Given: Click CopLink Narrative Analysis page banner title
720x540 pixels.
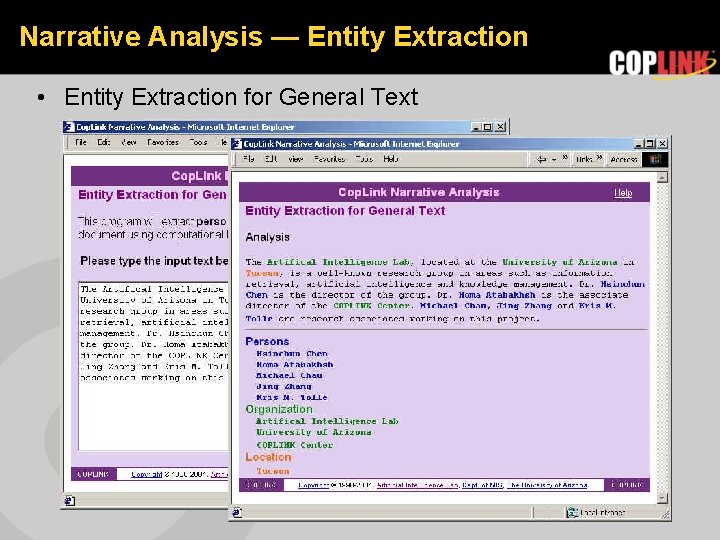Looking at the screenshot, I should pyautogui.click(x=419, y=192).
